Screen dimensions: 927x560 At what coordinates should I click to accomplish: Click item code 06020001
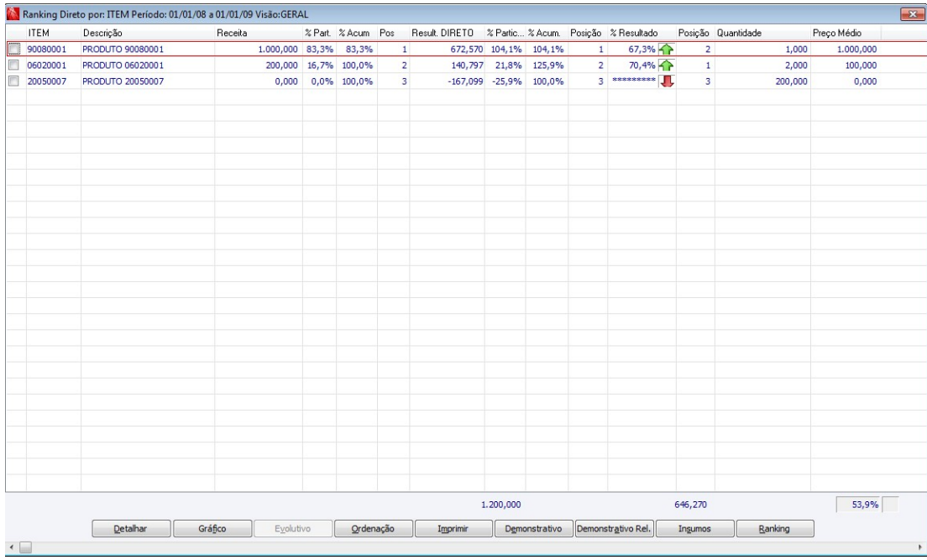coord(47,65)
